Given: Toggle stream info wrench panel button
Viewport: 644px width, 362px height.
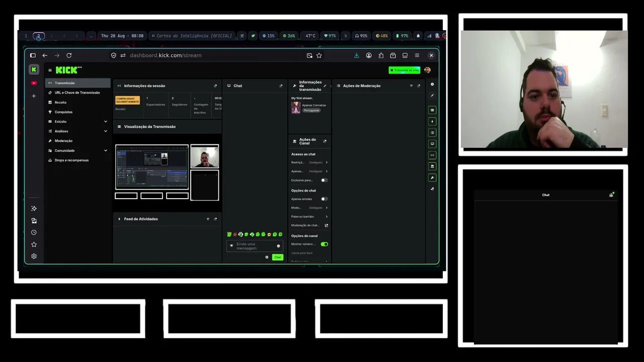Looking at the screenshot, I should pyautogui.click(x=432, y=177).
